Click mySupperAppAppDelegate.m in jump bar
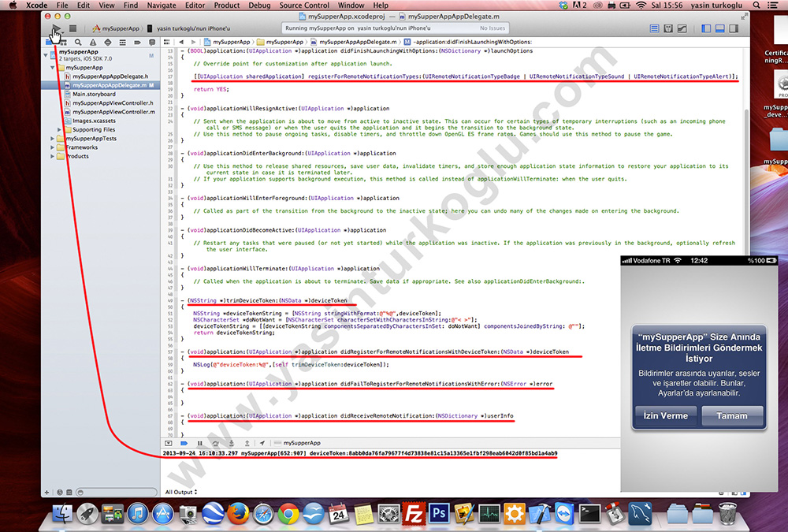This screenshot has height=532, width=788. [x=354, y=43]
